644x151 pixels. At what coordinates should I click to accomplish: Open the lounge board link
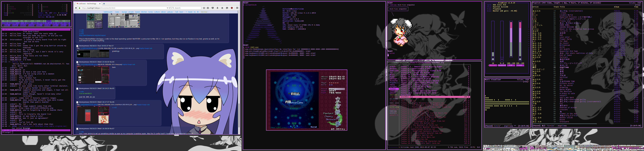click(124, 12)
